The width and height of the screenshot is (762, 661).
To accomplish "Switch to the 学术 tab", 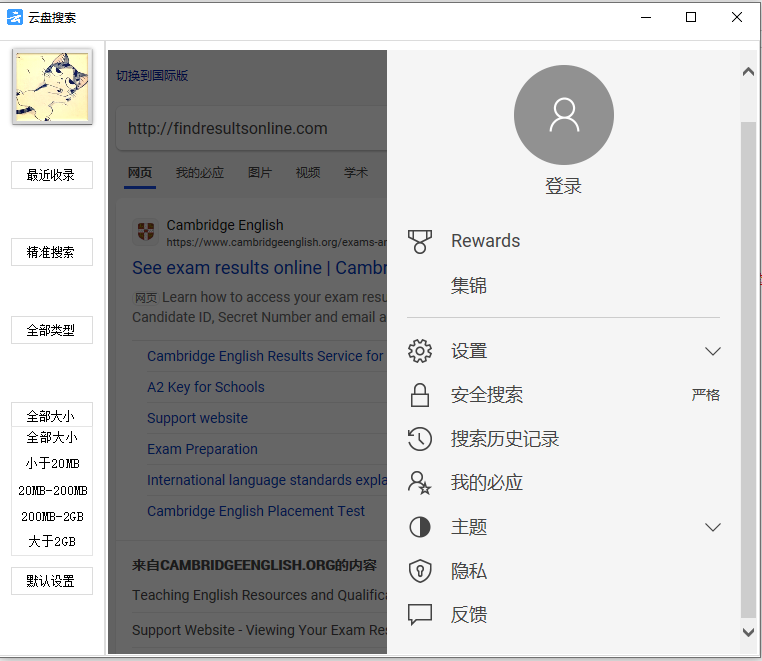I will click(x=356, y=173).
